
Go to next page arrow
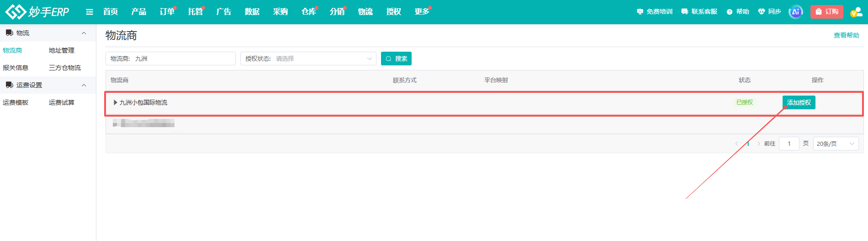tap(759, 144)
